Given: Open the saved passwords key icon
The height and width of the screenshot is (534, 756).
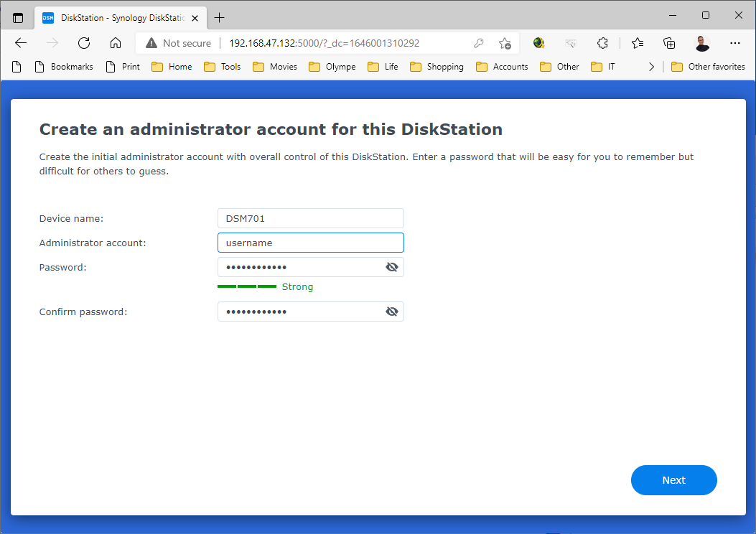Looking at the screenshot, I should point(478,43).
